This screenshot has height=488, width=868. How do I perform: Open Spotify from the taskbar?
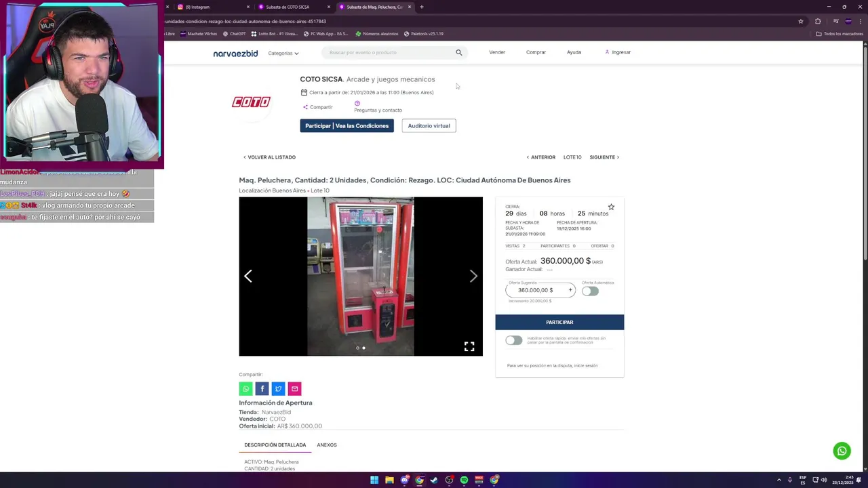[x=464, y=480]
